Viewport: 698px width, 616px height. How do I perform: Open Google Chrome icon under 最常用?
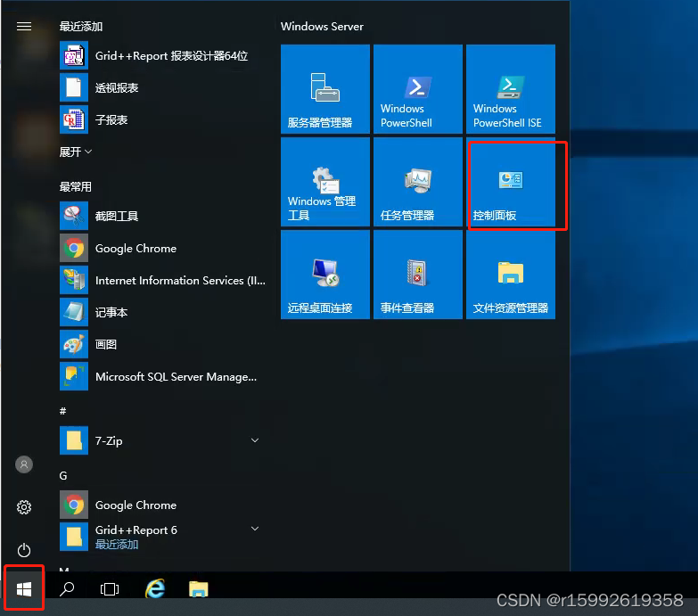[x=74, y=248]
